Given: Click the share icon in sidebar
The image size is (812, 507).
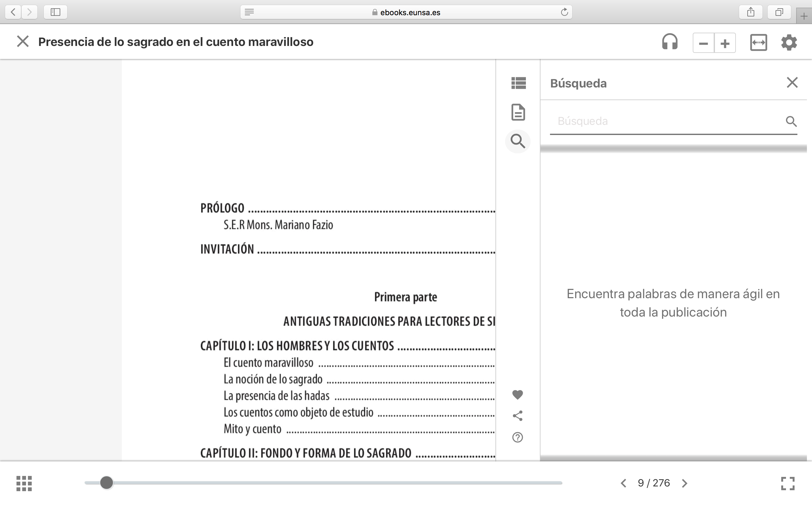Looking at the screenshot, I should click(x=517, y=416).
